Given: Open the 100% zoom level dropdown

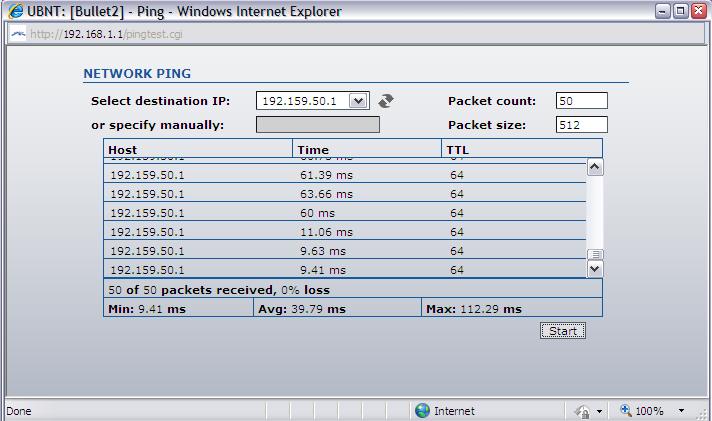Looking at the screenshot, I should point(681,411).
